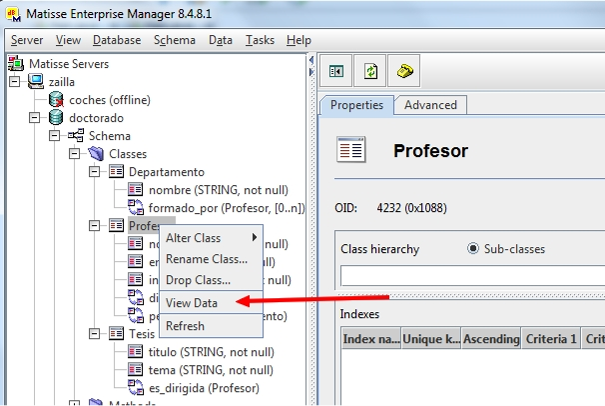Collapse the Schema node
This screenshot has height=406, width=605.
pos(54,135)
